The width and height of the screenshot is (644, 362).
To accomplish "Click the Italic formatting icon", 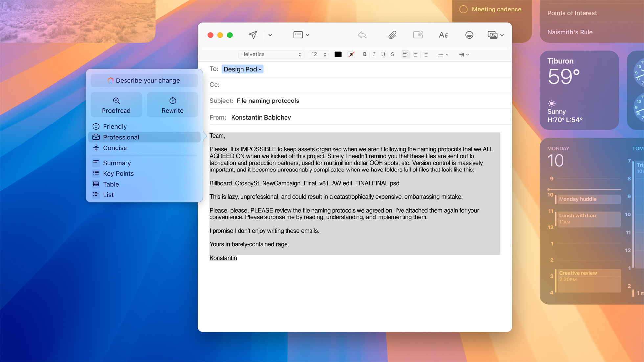I will 373,54.
